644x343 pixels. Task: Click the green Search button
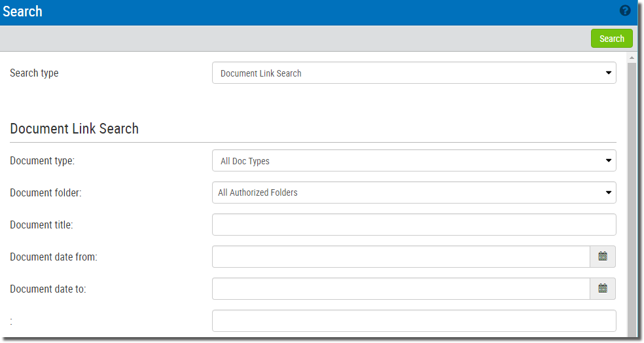(611, 39)
